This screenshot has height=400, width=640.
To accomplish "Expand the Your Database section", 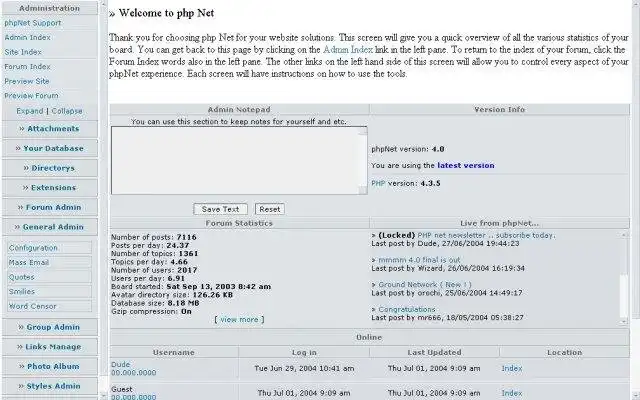I will click(50, 148).
